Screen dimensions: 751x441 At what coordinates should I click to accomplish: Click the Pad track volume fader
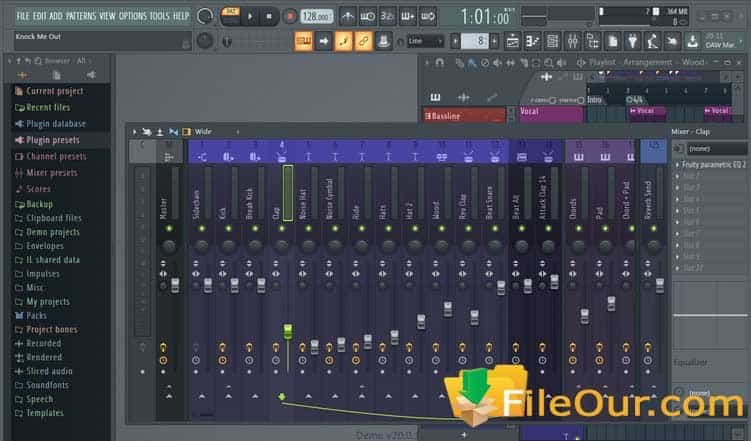point(611,304)
